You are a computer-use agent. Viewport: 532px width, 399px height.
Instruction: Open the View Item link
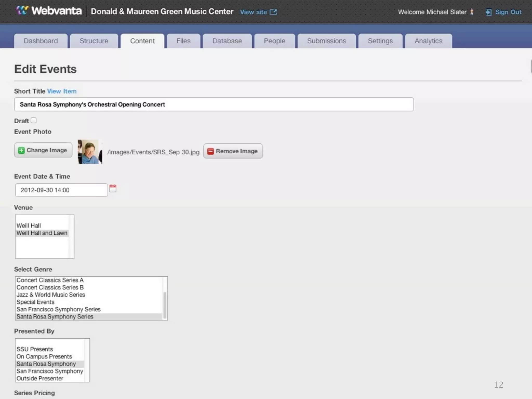(x=62, y=91)
